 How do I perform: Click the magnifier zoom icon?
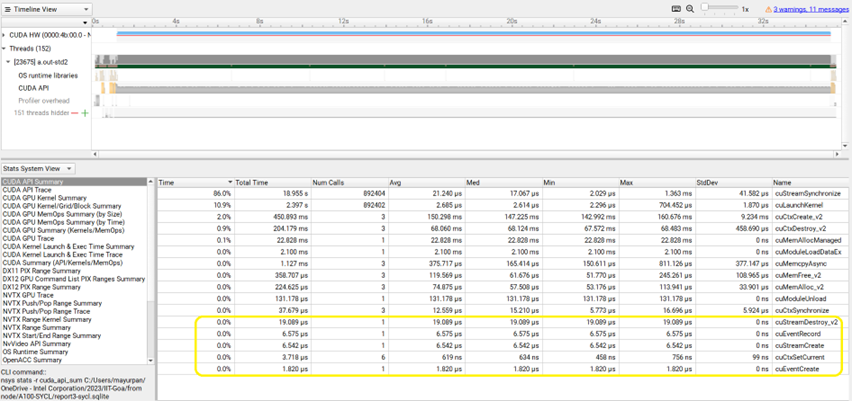(692, 8)
